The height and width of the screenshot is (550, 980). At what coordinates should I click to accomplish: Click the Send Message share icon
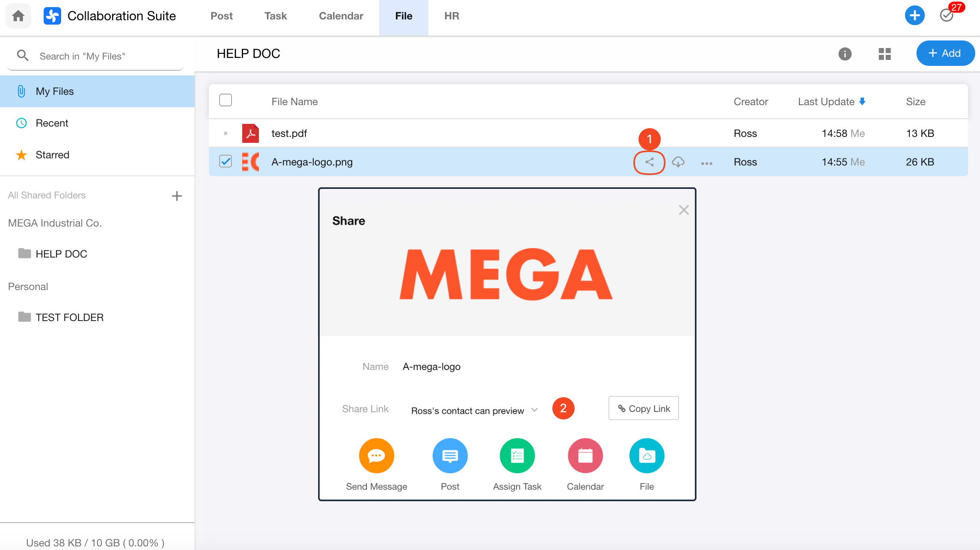(376, 456)
